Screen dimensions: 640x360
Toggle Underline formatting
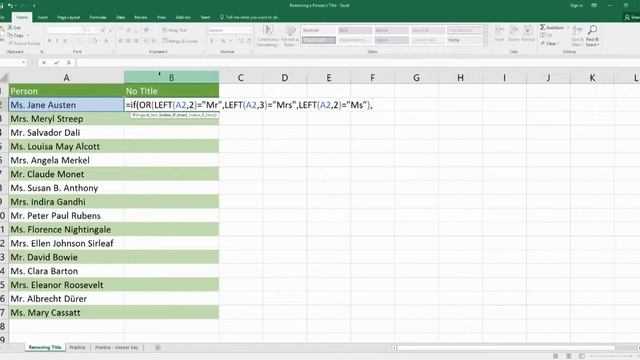pos(65,41)
